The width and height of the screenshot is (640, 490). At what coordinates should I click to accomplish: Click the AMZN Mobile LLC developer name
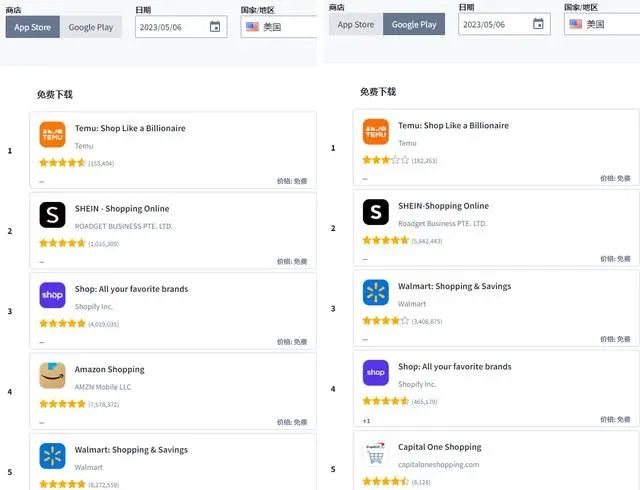pos(103,386)
